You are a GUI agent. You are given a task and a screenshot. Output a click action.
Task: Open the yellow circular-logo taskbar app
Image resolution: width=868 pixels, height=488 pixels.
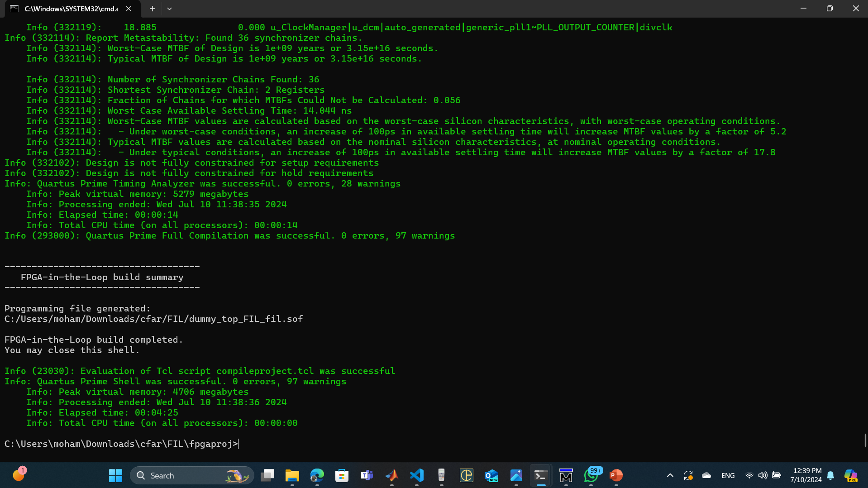tap(467, 475)
